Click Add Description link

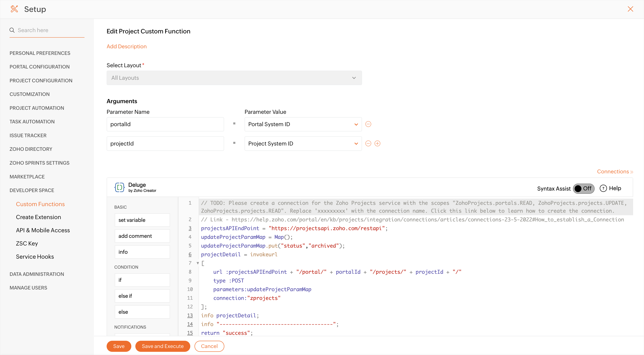tap(126, 46)
